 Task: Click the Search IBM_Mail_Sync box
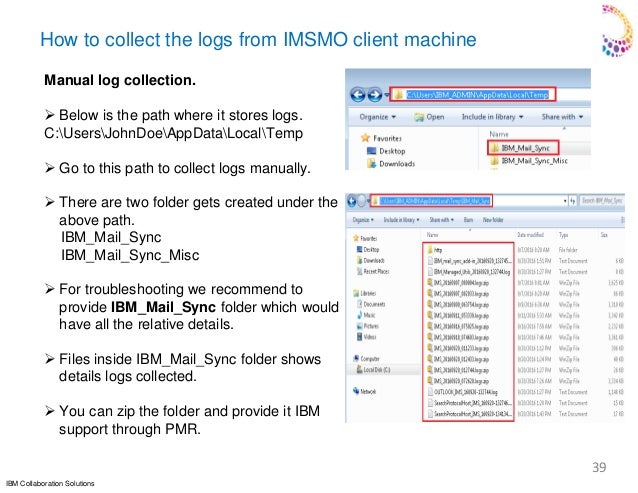(x=602, y=201)
